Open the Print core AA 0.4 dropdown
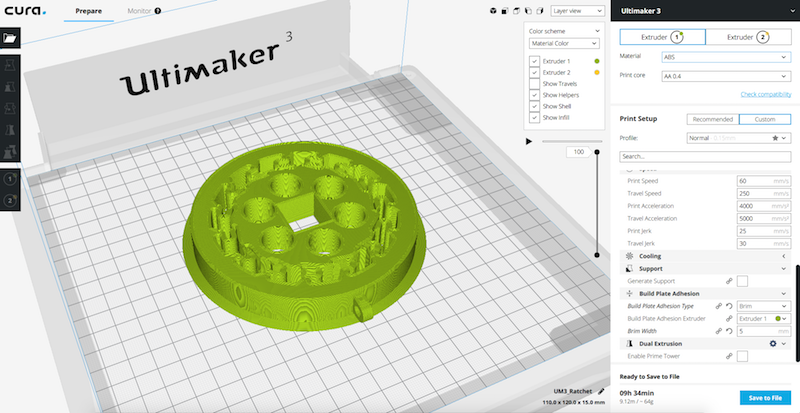The width and height of the screenshot is (800, 413). click(x=726, y=77)
